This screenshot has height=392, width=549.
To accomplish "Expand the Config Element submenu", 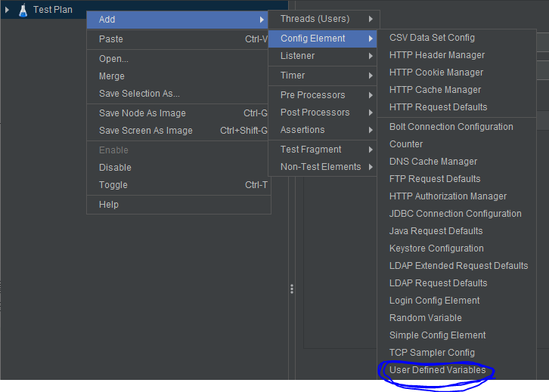I will [322, 39].
